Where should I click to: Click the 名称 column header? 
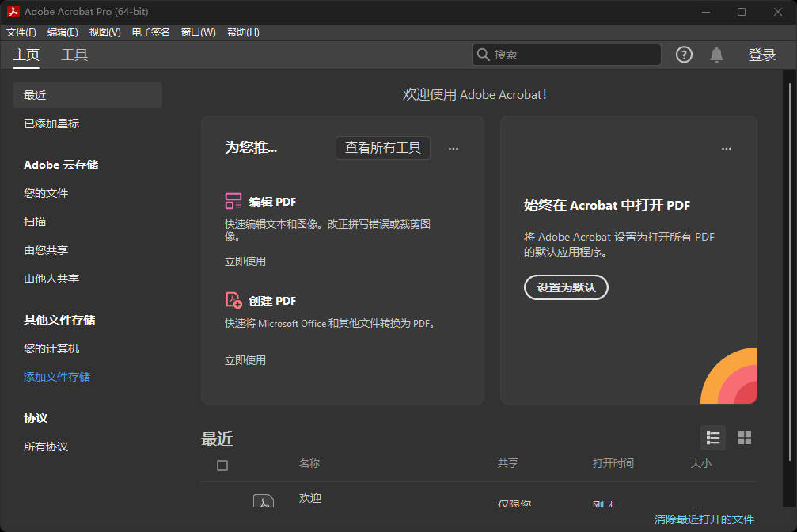[309, 463]
